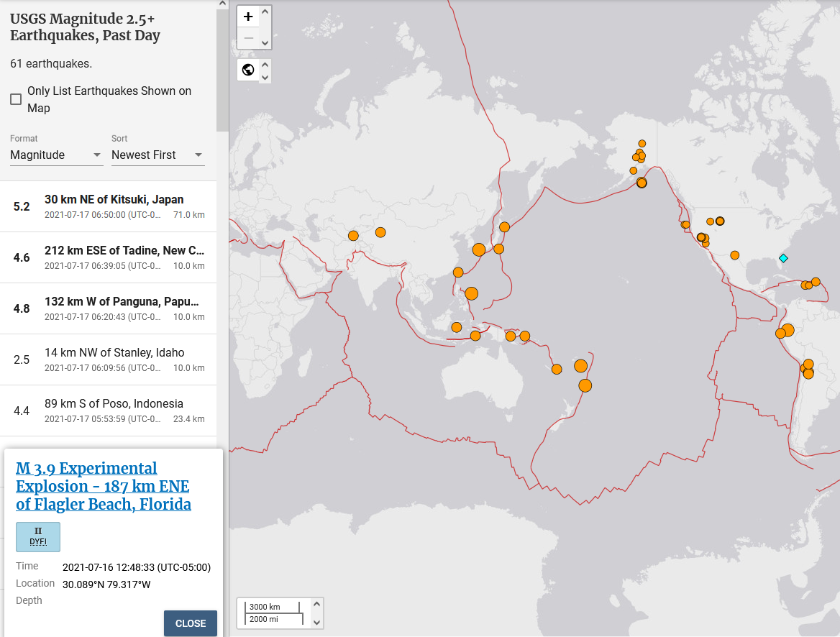Viewport: 840px width, 637px height.
Task: Select the northernmost earthquake marker in Alaska
Action: tap(642, 144)
